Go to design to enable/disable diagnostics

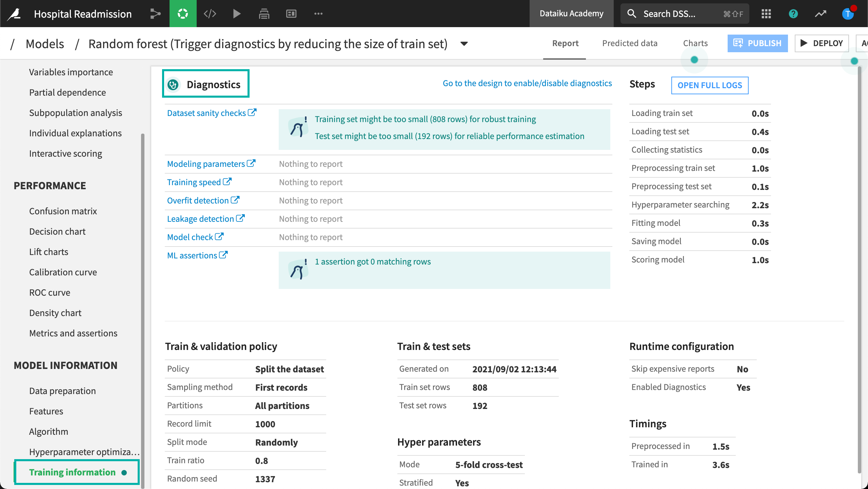pos(527,83)
